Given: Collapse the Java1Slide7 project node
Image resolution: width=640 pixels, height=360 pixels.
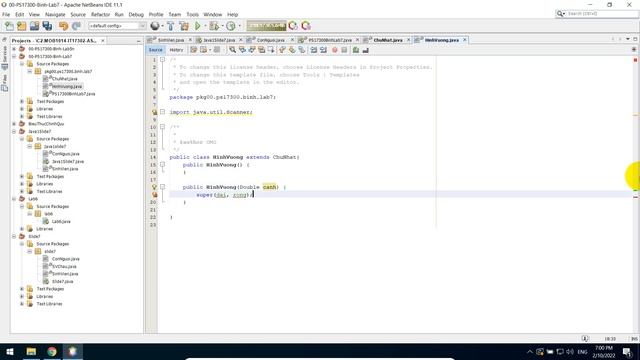Looking at the screenshot, I should [x=14, y=131].
